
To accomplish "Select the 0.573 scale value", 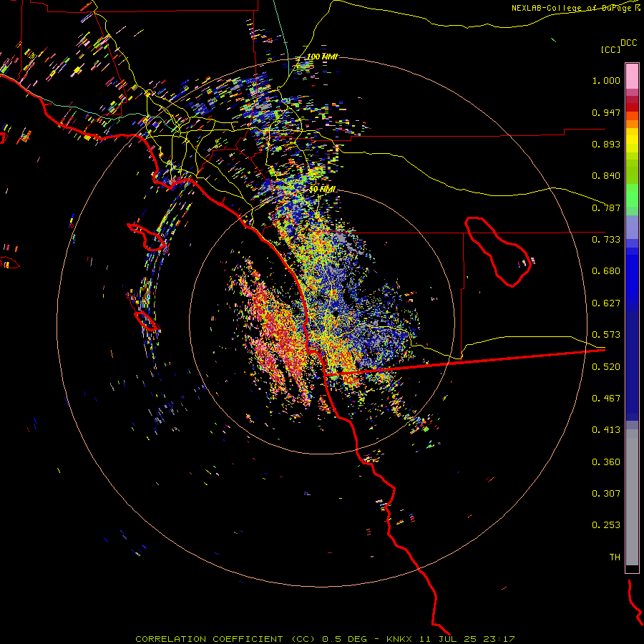I will [x=606, y=335].
